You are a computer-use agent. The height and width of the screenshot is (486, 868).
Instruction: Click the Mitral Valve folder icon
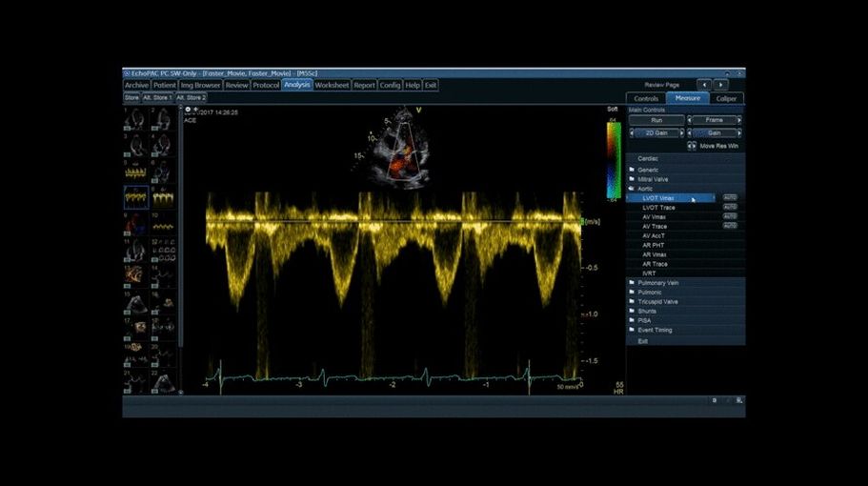(632, 179)
